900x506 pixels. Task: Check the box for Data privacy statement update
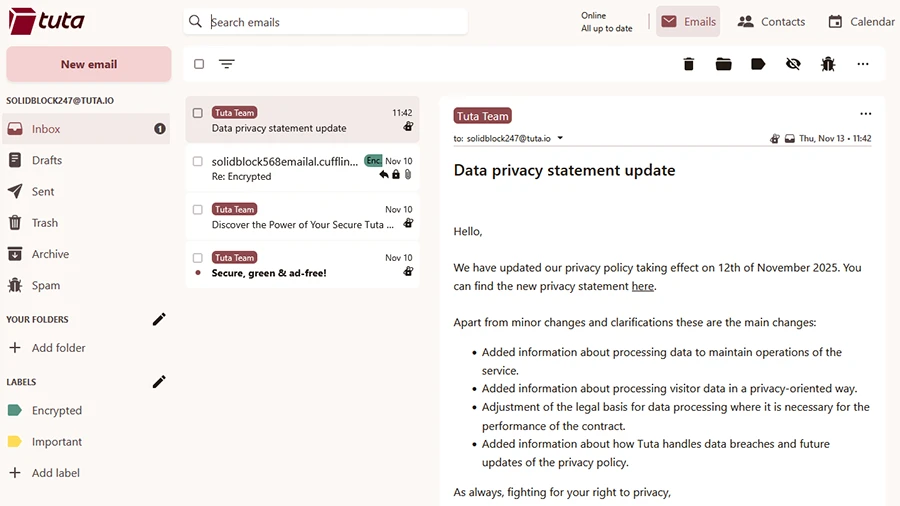198,113
